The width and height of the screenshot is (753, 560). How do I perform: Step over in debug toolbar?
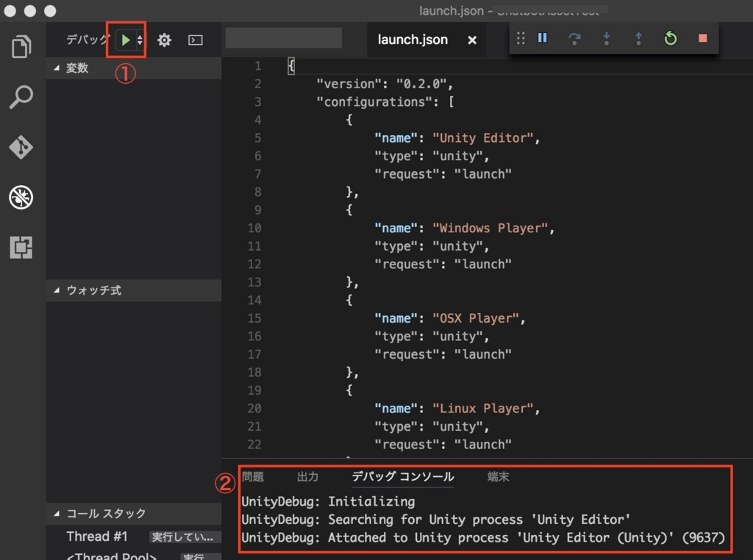tap(574, 38)
